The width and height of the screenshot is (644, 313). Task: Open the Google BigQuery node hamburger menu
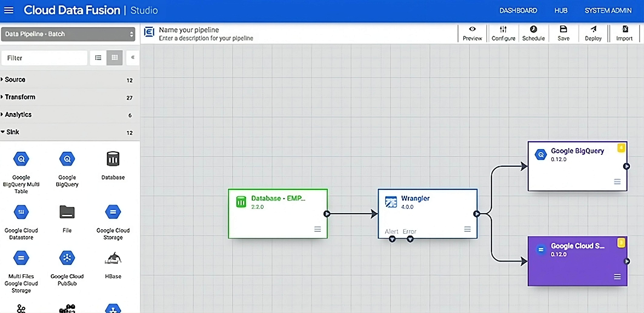pyautogui.click(x=617, y=182)
